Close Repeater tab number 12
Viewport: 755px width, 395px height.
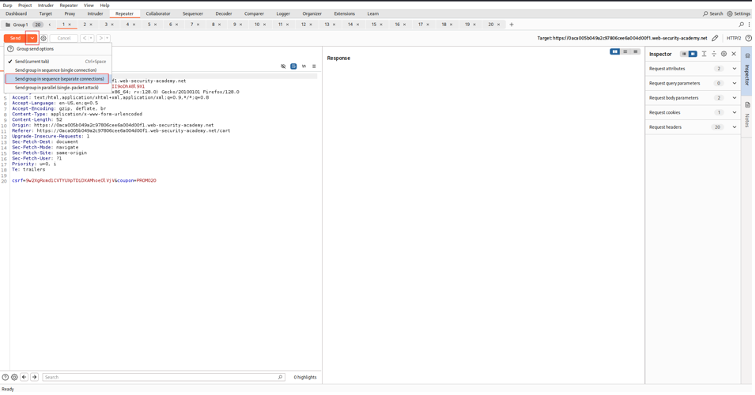tap(311, 25)
